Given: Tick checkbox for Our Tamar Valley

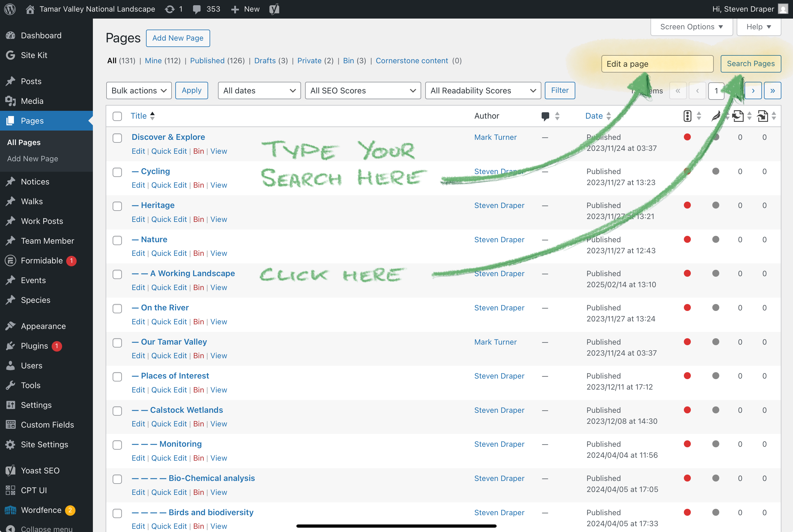Looking at the screenshot, I should [117, 343].
